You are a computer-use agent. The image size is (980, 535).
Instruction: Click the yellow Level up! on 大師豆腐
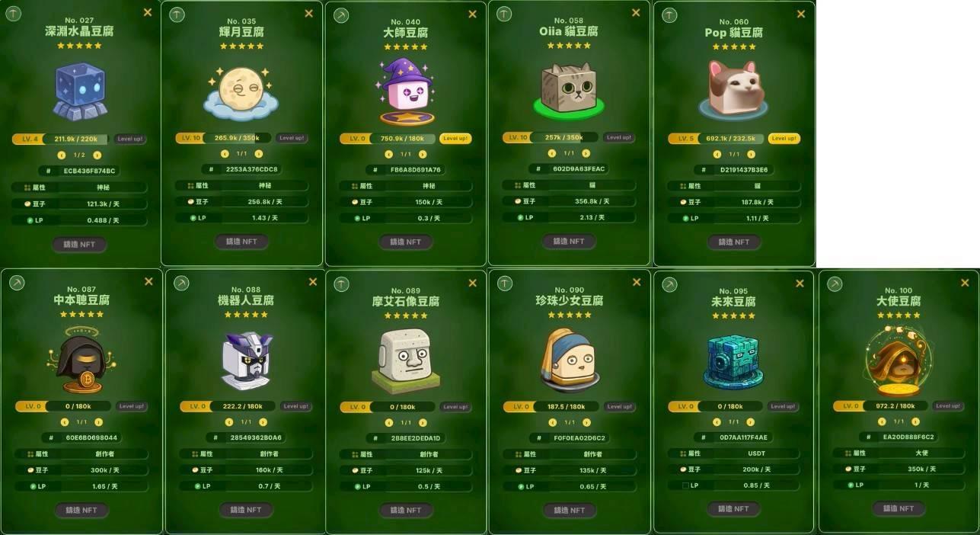point(455,139)
